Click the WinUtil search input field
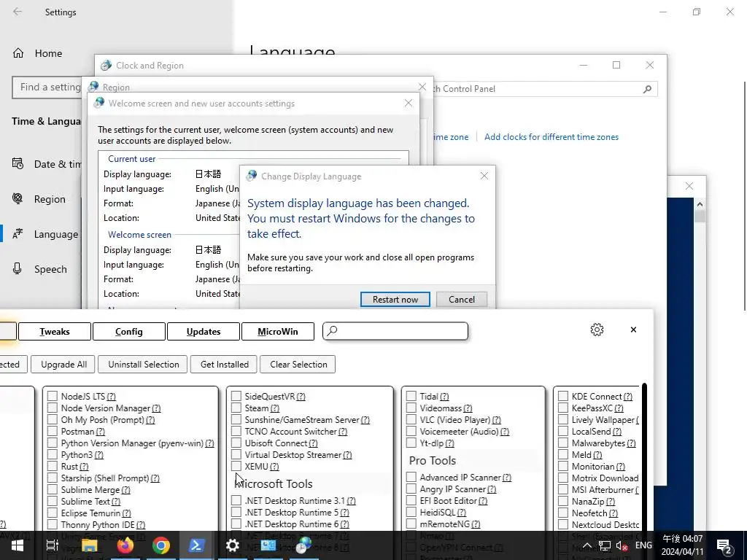This screenshot has width=747, height=560. click(x=395, y=331)
